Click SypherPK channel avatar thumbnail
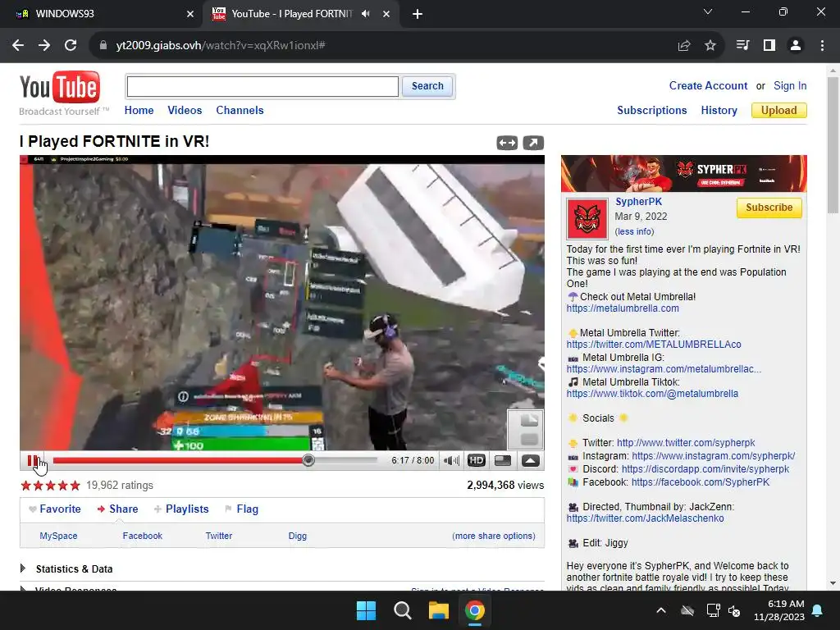840x630 pixels. click(x=587, y=219)
